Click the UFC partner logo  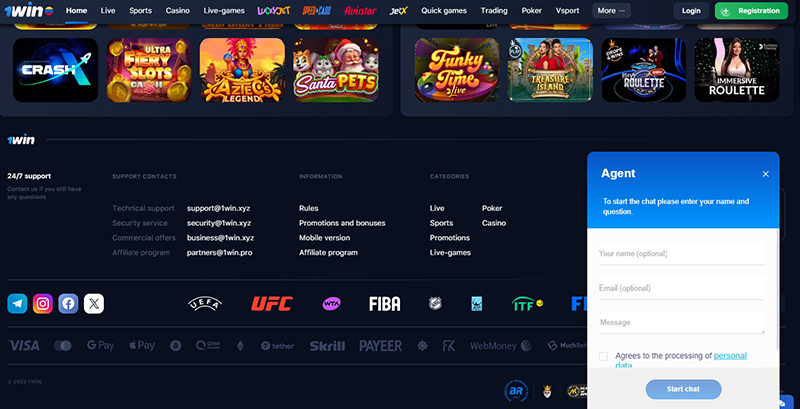(272, 304)
